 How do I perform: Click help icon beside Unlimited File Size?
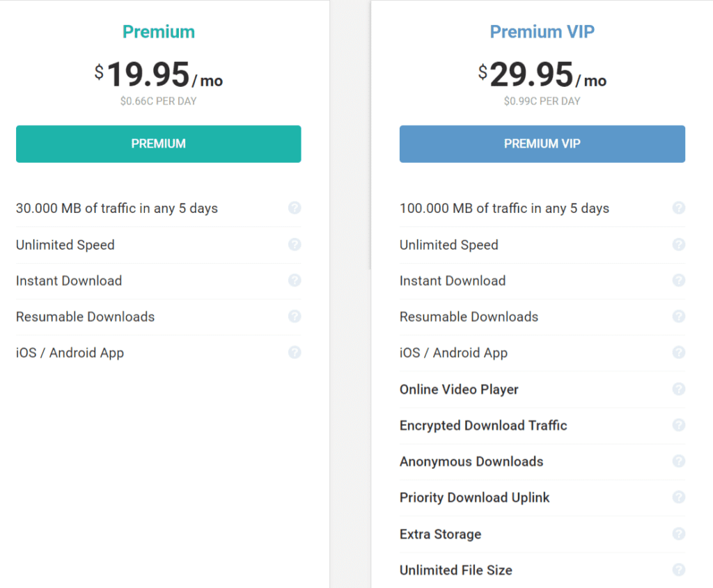coord(679,570)
